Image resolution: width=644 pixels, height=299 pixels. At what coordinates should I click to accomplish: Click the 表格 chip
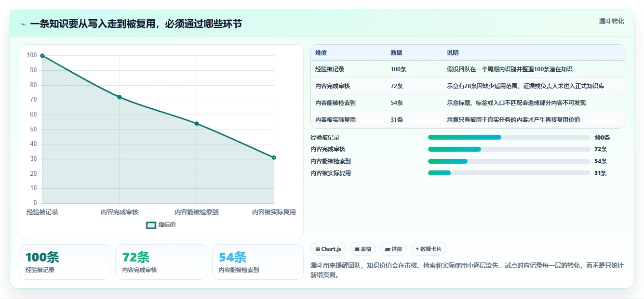point(363,249)
